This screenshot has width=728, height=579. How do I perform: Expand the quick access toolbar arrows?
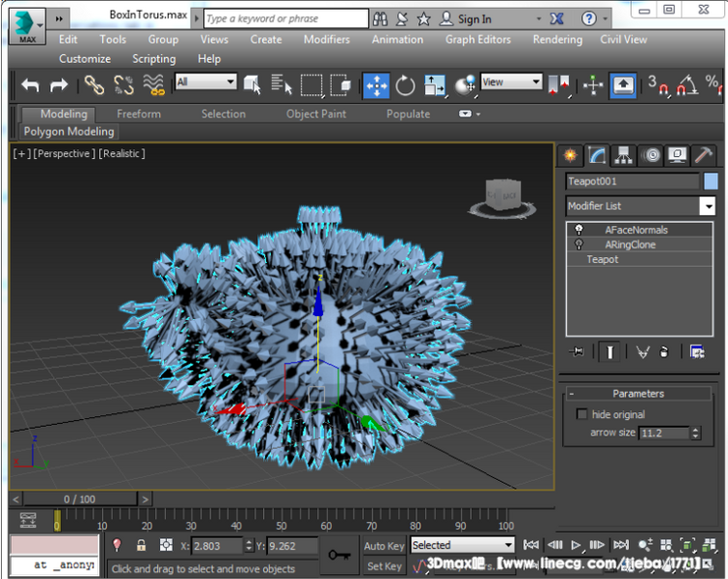pyautogui.click(x=59, y=19)
